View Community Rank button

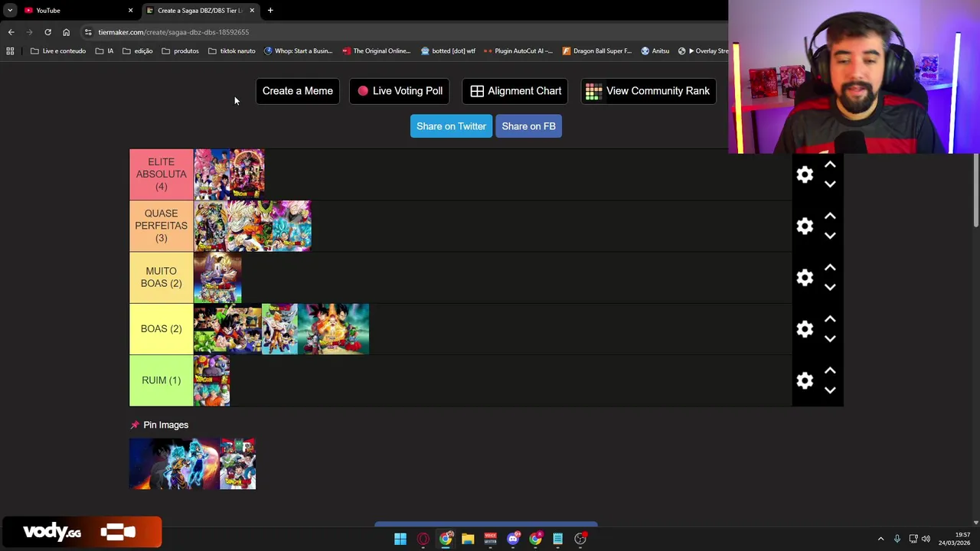(x=648, y=91)
